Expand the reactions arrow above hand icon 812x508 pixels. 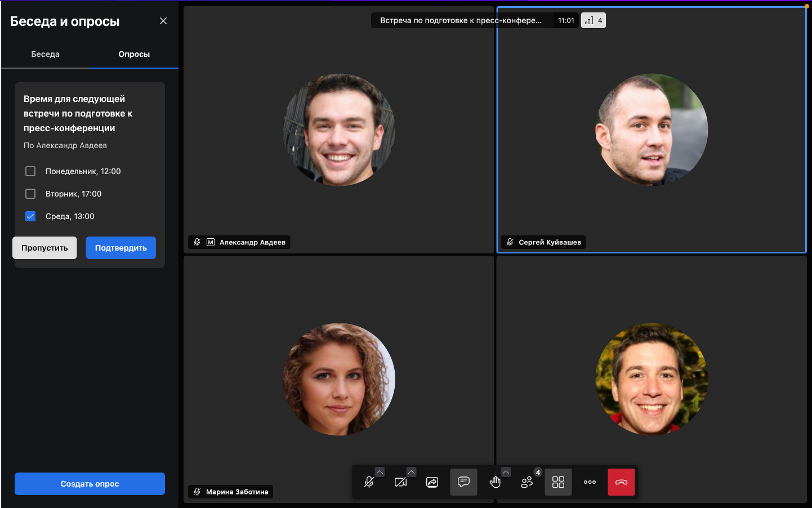point(506,473)
